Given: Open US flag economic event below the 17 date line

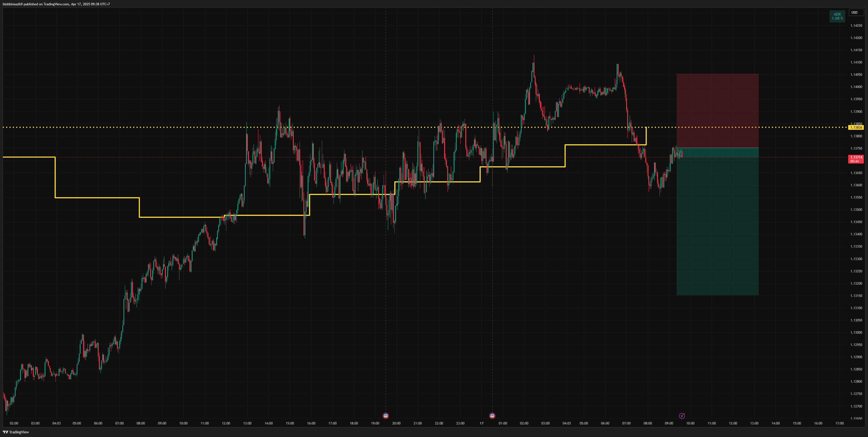Looking at the screenshot, I should [492, 416].
